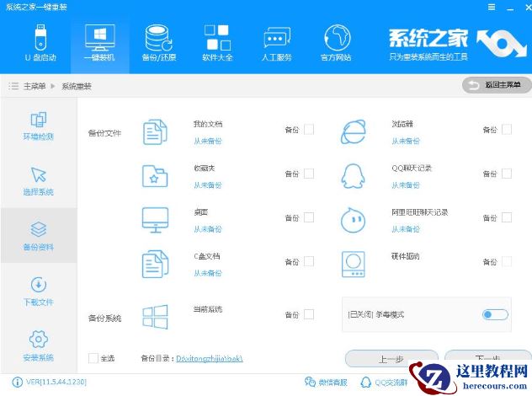Check the 当前系统 backup checkbox
The height and width of the screenshot is (396, 532).
pos(309,314)
